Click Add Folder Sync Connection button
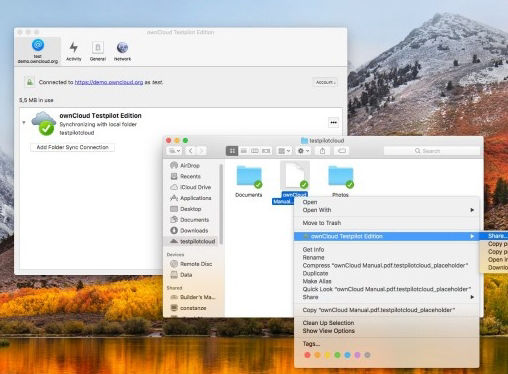 (72, 147)
